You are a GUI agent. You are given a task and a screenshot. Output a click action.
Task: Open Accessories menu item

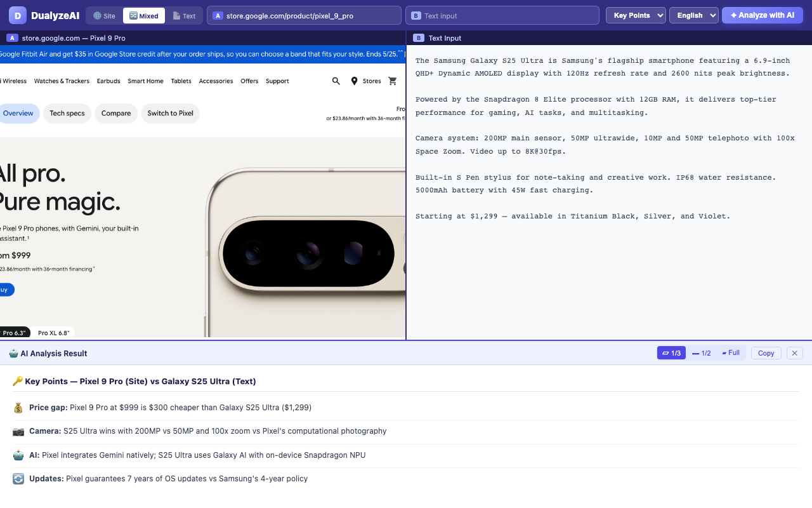pos(216,81)
